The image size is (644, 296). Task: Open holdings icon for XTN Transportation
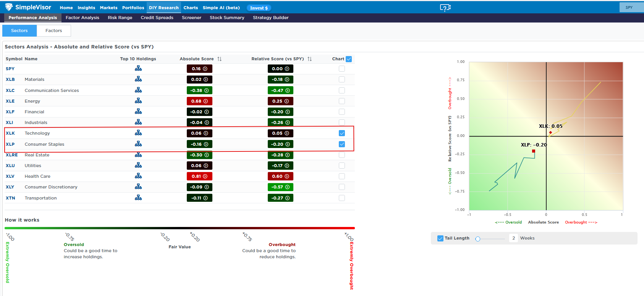click(138, 198)
